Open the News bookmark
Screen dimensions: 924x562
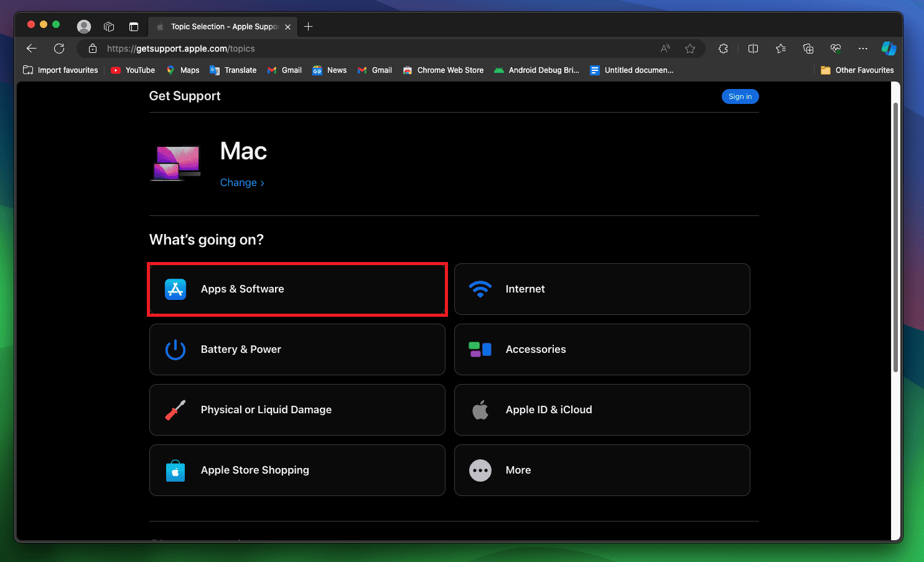pyautogui.click(x=330, y=70)
